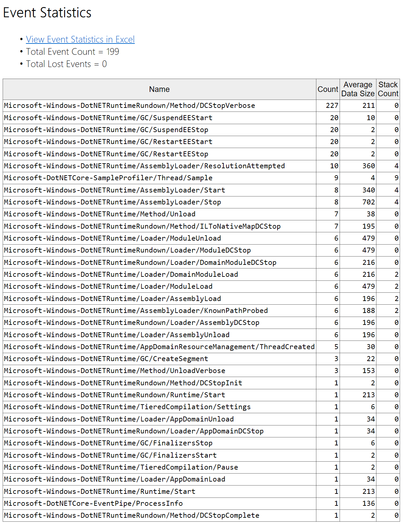Select the Method/ILToNativeMapDCStop row name
The width and height of the screenshot is (404, 532).
142,226
